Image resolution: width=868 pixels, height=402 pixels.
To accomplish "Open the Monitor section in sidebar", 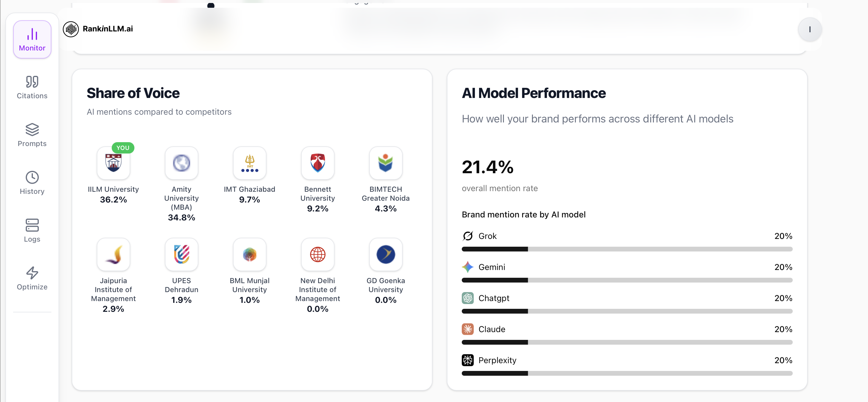I will click(x=32, y=39).
